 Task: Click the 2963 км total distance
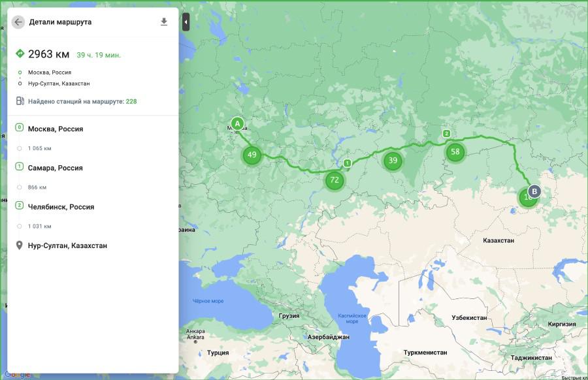[49, 54]
